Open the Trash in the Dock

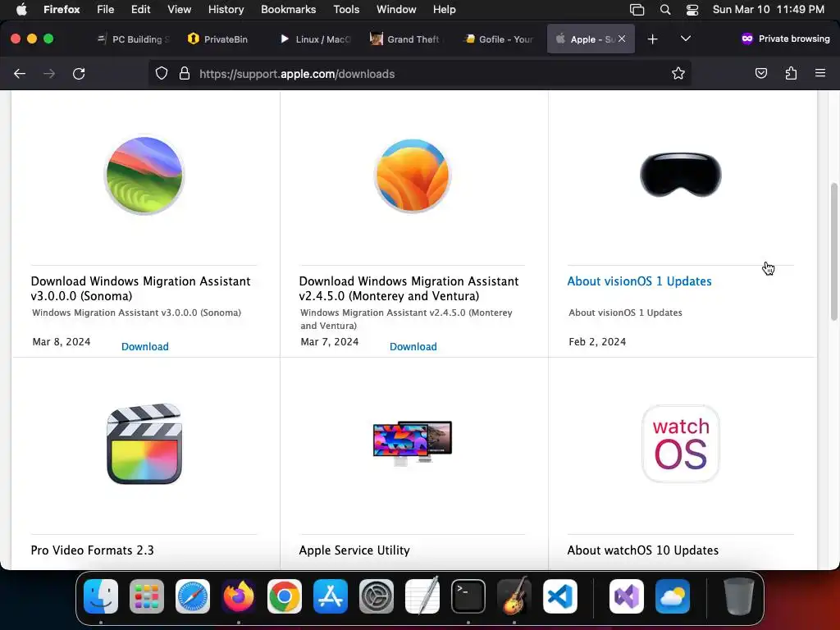click(x=739, y=596)
